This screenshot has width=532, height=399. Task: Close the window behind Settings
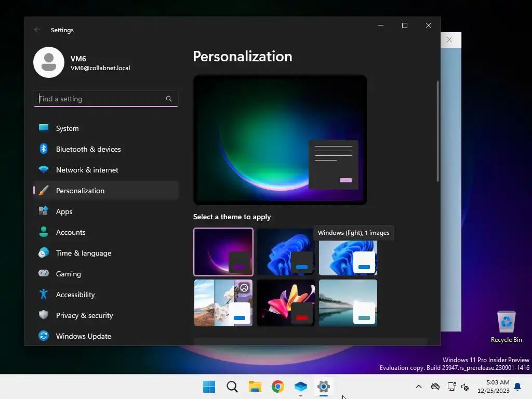pyautogui.click(x=449, y=39)
